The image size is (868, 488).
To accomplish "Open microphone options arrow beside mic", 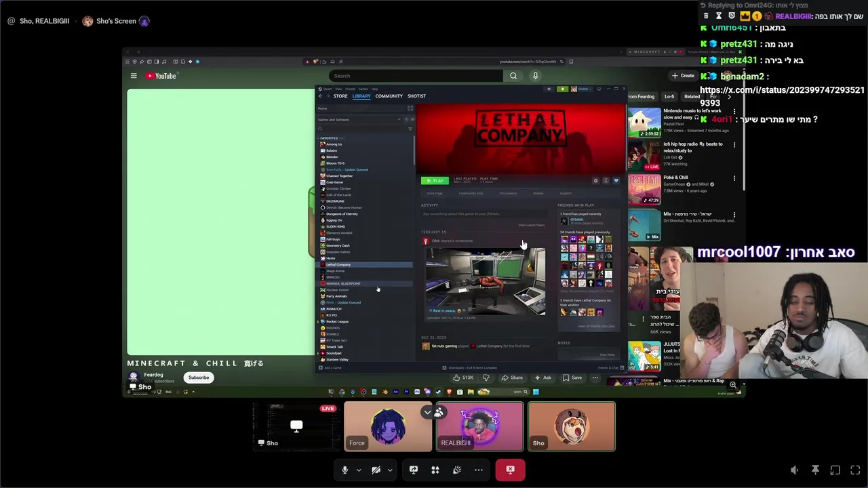I will 359,470.
